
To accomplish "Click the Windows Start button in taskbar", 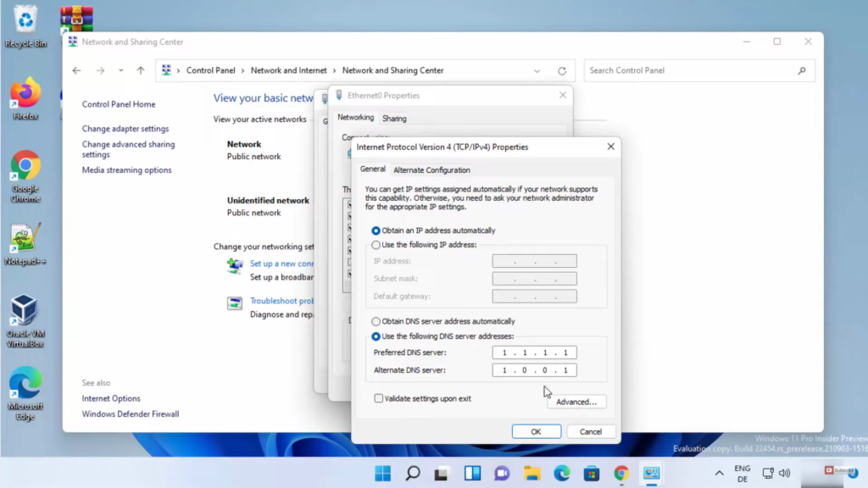I will coord(383,473).
